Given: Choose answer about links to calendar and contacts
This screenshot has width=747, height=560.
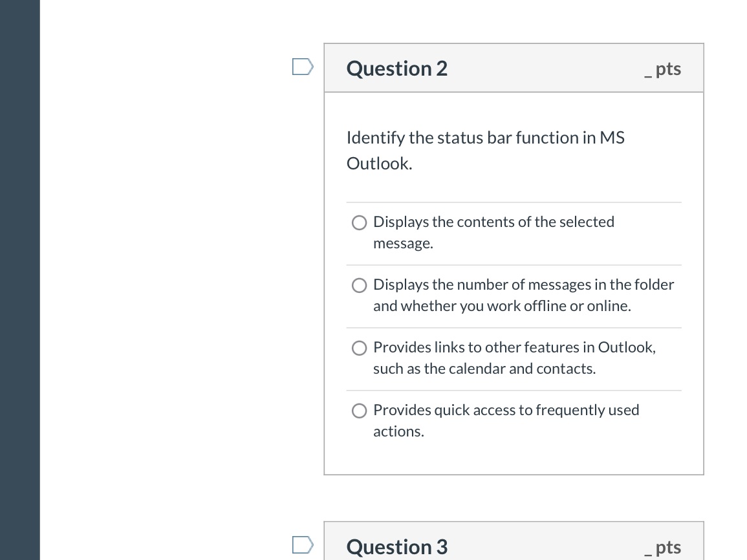Looking at the screenshot, I should [359, 348].
